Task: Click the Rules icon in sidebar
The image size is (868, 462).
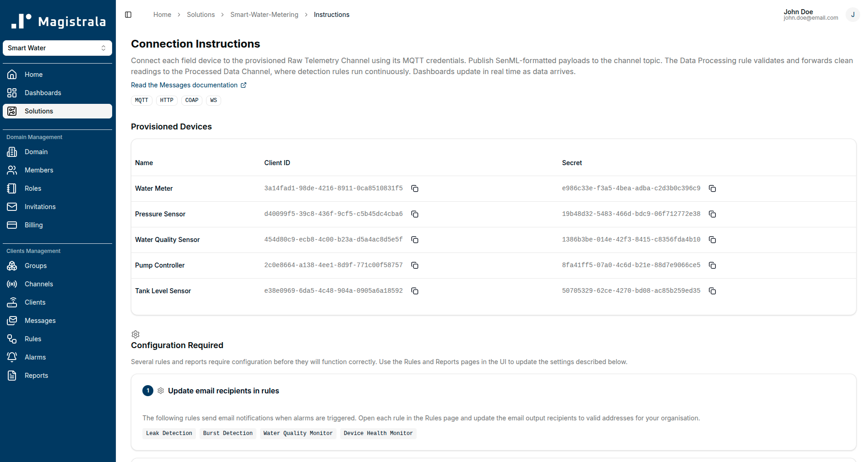Action: (12, 338)
